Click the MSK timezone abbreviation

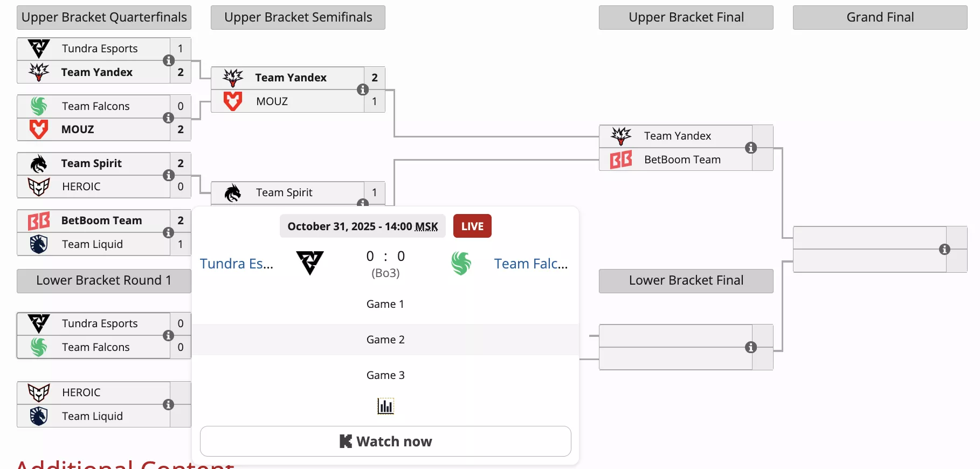point(426,226)
